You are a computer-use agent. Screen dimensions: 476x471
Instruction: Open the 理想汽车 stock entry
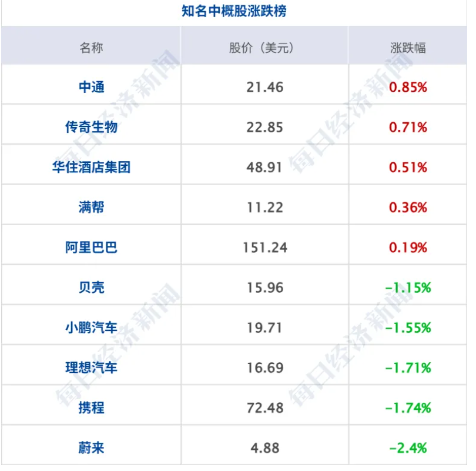click(x=91, y=368)
